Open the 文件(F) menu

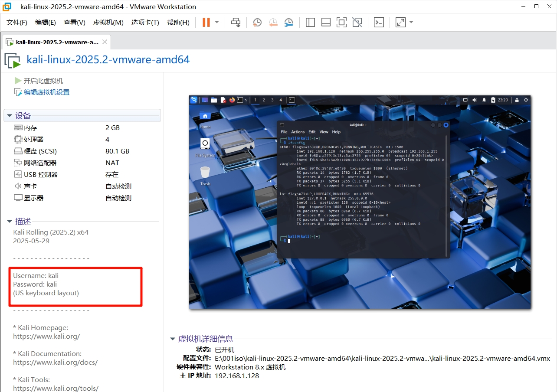click(17, 23)
